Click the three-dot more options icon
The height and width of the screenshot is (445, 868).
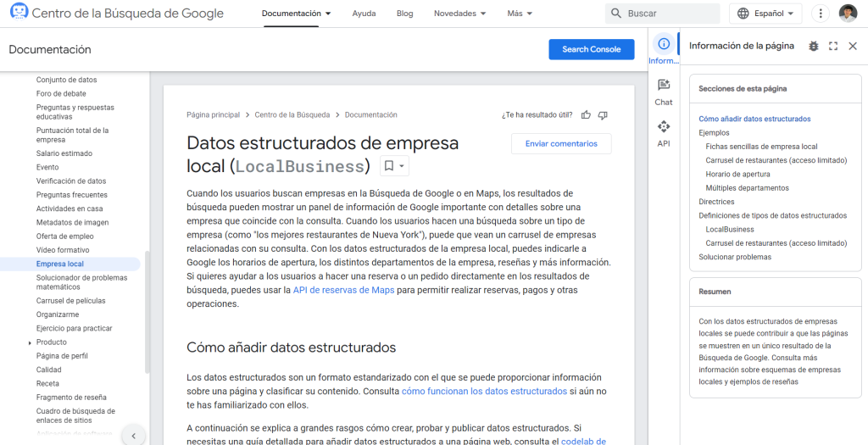click(x=820, y=14)
